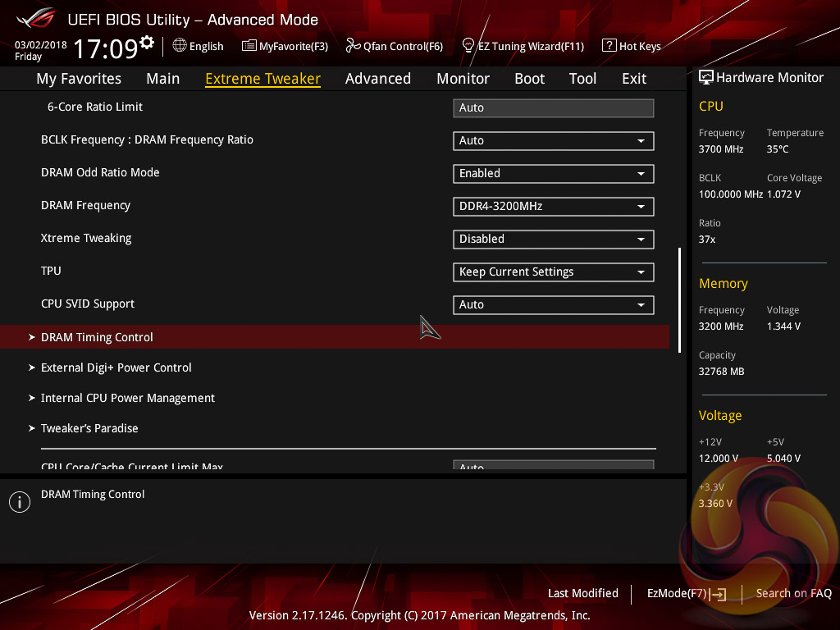Click the TPU label
The image size is (840, 630).
tap(51, 271)
